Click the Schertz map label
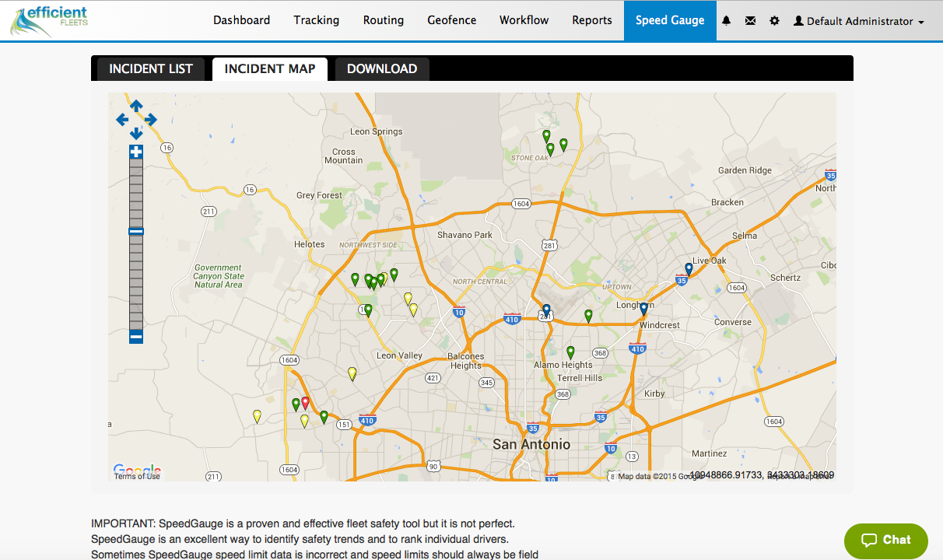The width and height of the screenshot is (943, 560). tap(784, 278)
